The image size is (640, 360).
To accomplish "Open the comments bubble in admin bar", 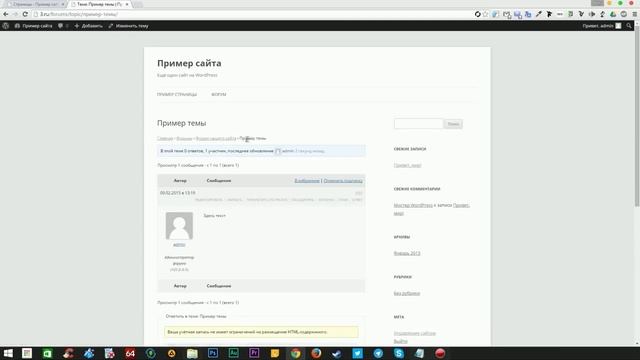I will [x=63, y=26].
